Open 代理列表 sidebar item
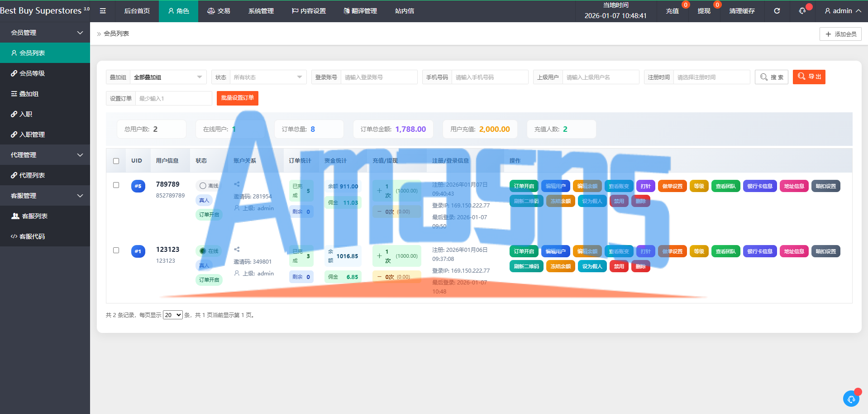 (x=45, y=175)
